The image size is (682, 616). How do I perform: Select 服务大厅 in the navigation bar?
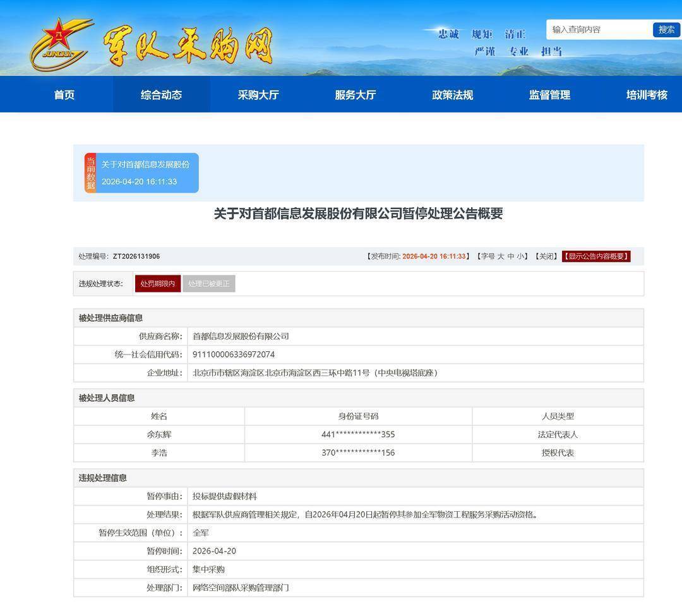click(355, 95)
